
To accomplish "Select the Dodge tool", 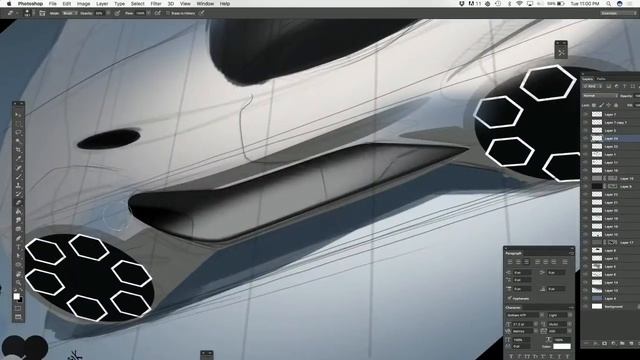I will coord(18,229).
